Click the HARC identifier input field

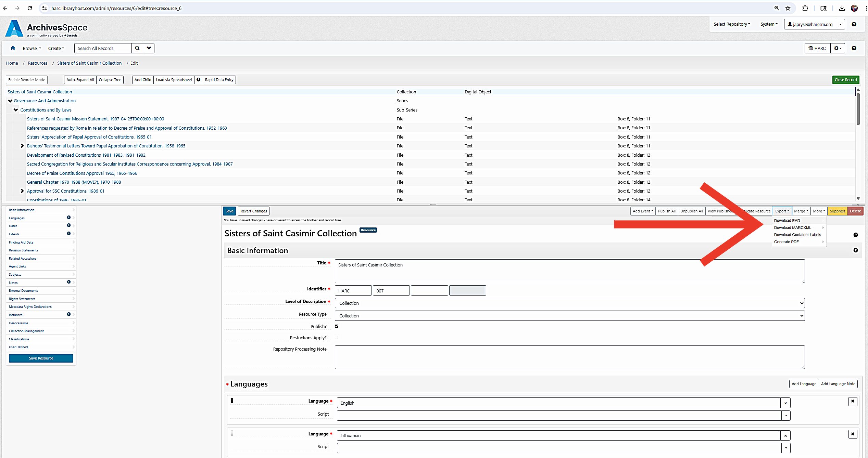point(353,291)
